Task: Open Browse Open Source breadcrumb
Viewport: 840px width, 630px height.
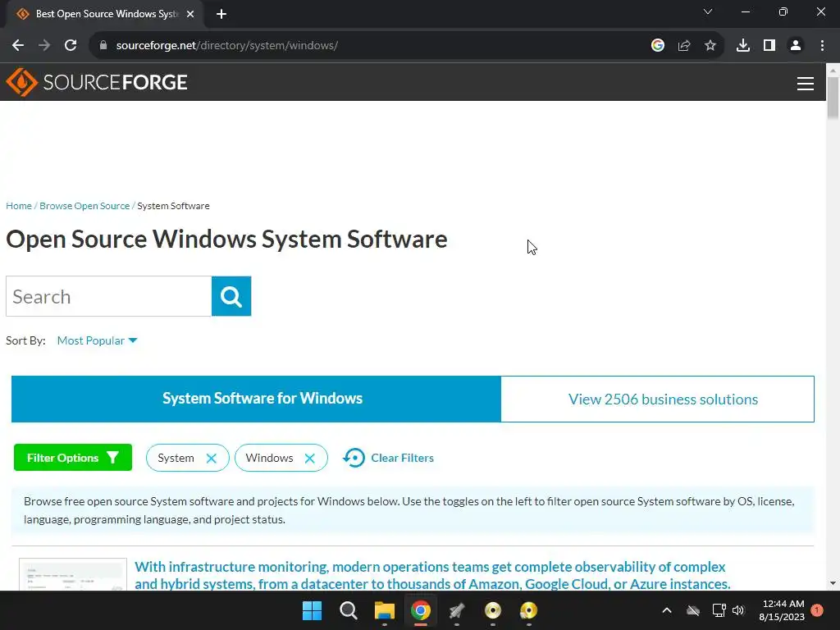Action: click(x=84, y=206)
